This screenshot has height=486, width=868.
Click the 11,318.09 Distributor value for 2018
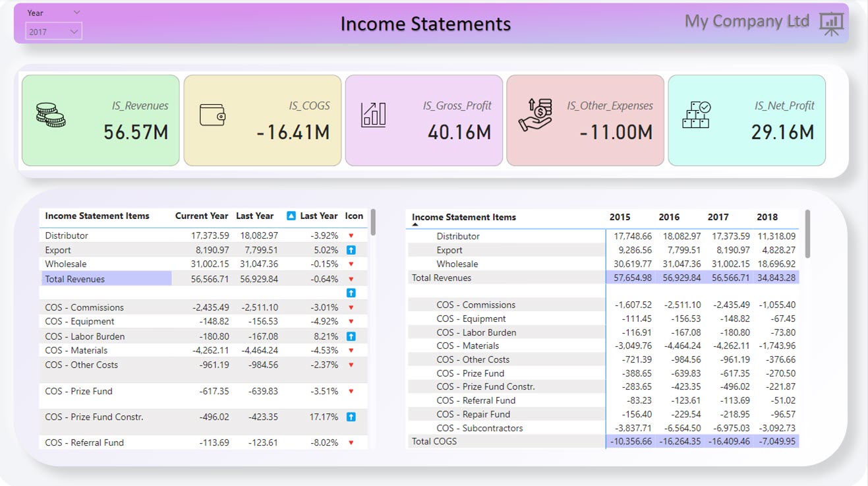pos(777,236)
